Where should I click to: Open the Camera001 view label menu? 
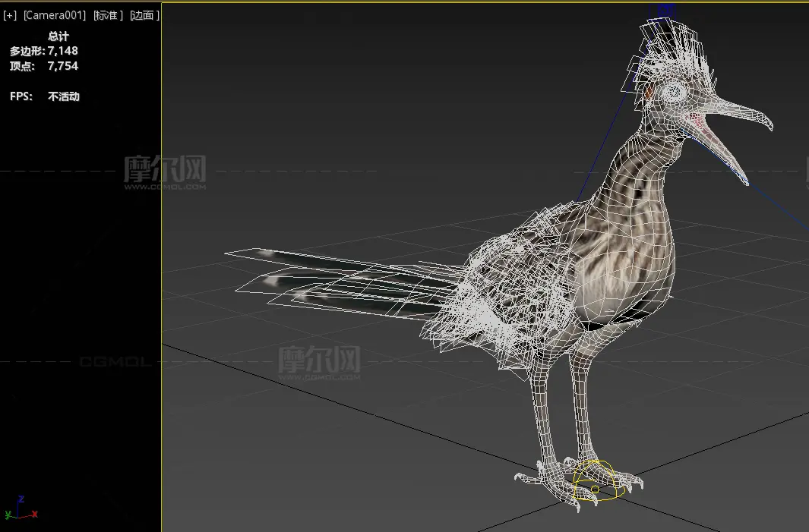point(55,15)
